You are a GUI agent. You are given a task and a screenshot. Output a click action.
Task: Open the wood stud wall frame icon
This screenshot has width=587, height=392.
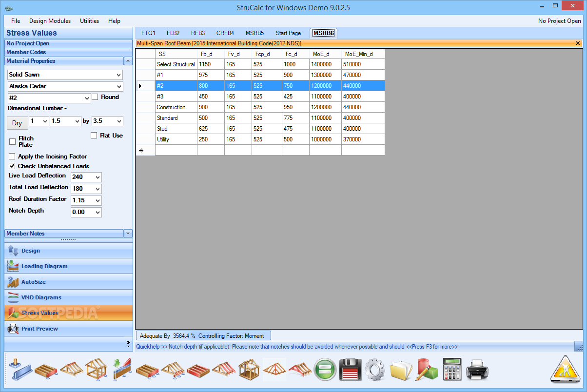pyautogui.click(x=97, y=370)
